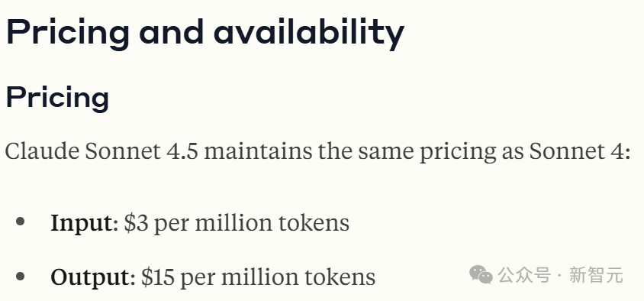
Task: Click the bold "Input" label
Action: (x=82, y=224)
